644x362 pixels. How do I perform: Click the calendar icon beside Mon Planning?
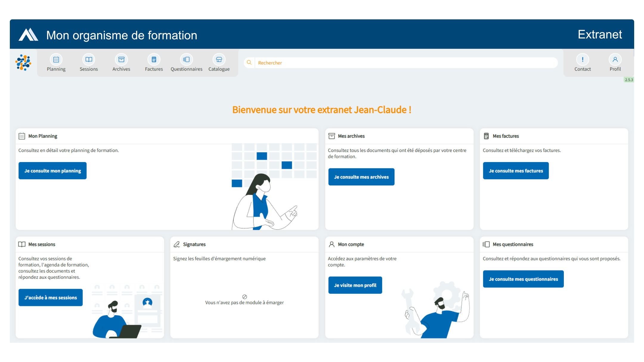(22, 136)
